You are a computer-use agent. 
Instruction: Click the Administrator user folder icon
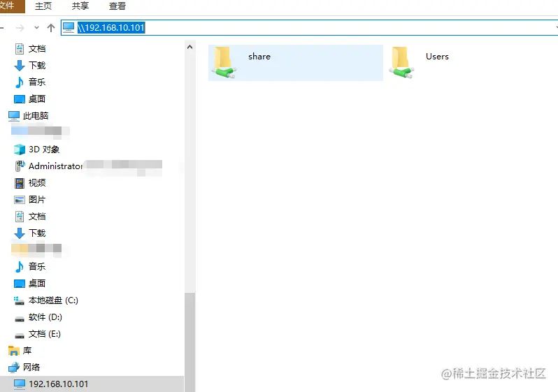point(20,166)
